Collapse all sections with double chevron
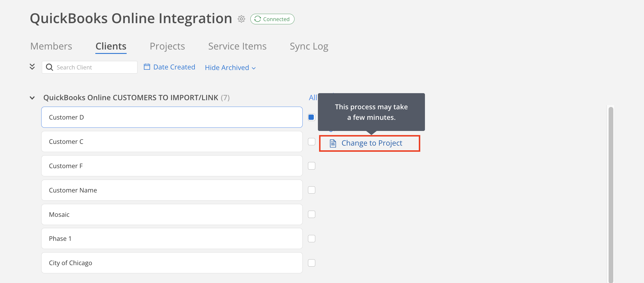The height and width of the screenshot is (283, 644). point(32,67)
